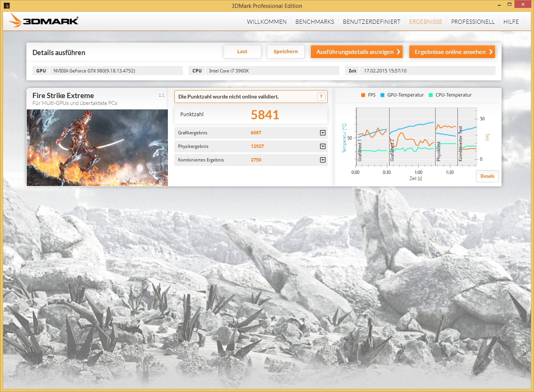534x392 pixels.
Task: Click the question mark help icon
Action: point(321,97)
